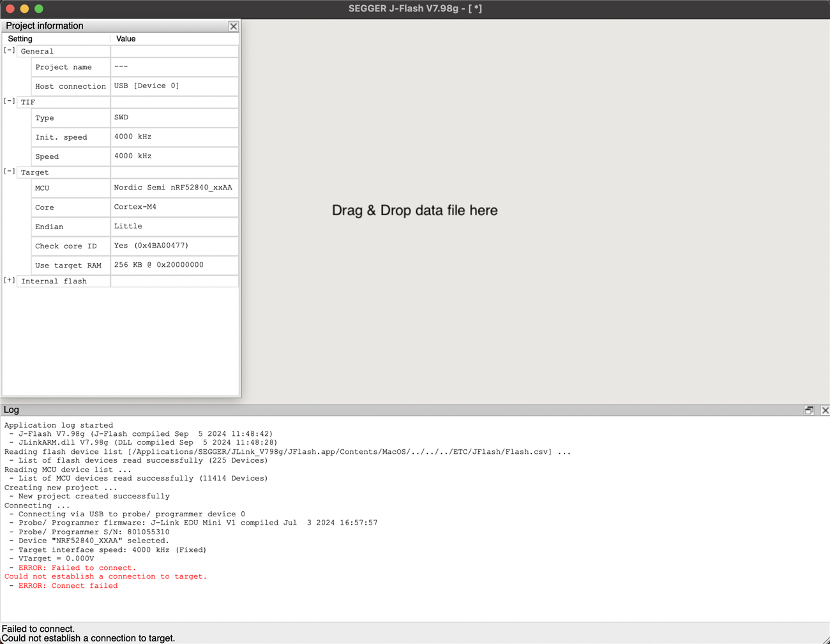This screenshot has height=644, width=830.
Task: Click the Endian setting label
Action: (x=71, y=227)
